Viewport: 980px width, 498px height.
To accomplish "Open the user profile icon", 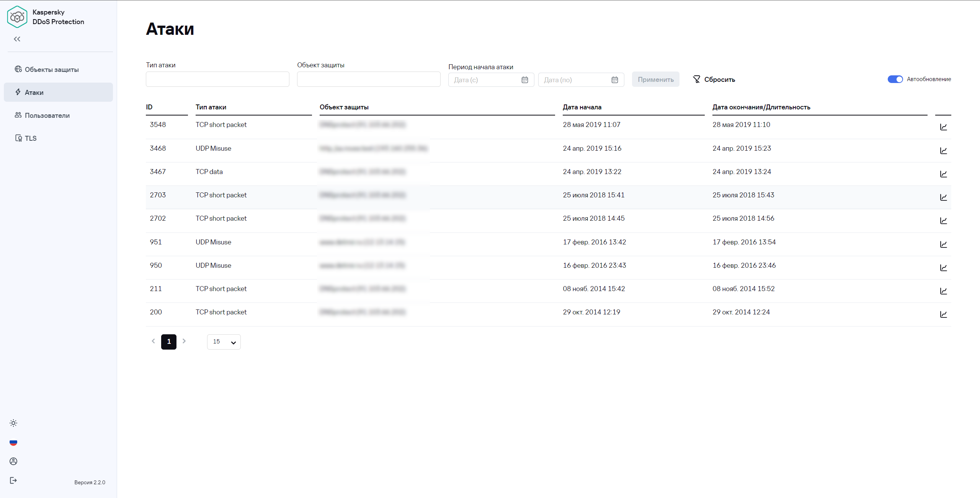I will (13, 461).
